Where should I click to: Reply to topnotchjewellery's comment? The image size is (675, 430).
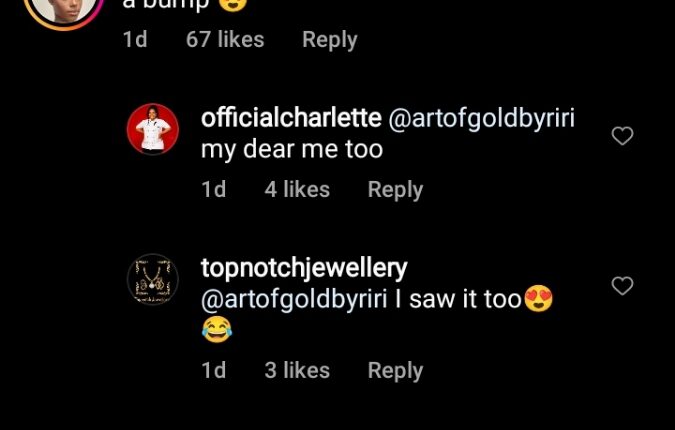point(395,370)
